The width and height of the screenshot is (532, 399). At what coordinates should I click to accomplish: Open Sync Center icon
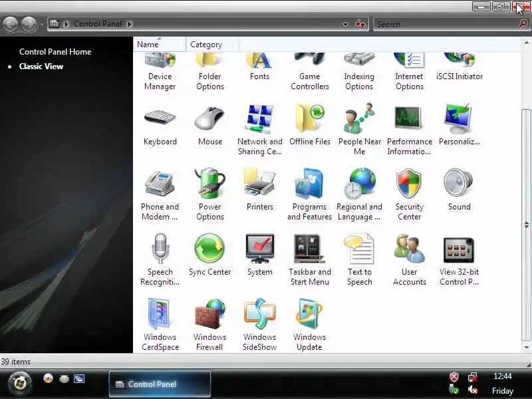coord(209,255)
